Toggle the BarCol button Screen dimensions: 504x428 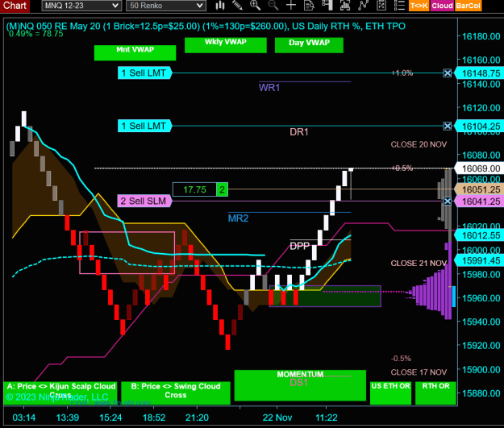[469, 6]
